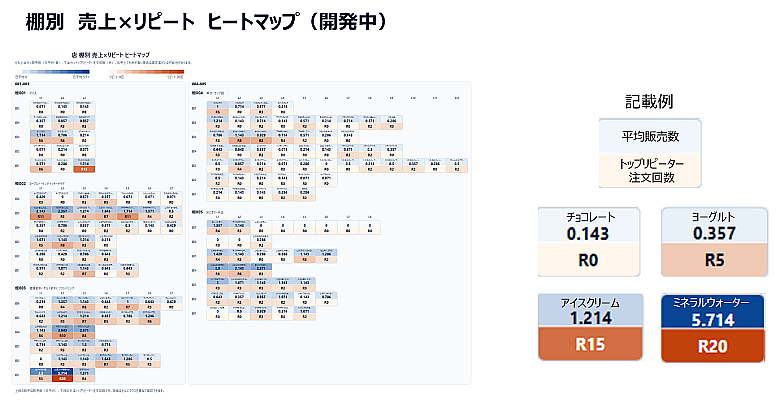Click the blue average-sales gradient legend bar
This screenshot has height=405, width=780.
click(52, 72)
